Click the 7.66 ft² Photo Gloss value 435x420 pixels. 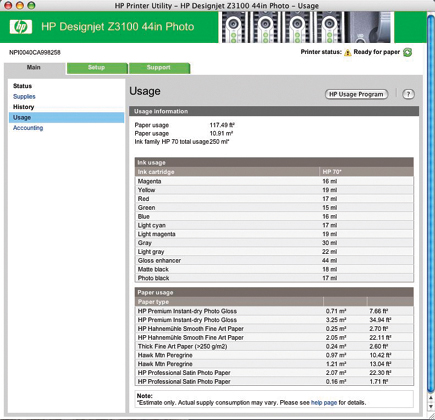point(378,311)
